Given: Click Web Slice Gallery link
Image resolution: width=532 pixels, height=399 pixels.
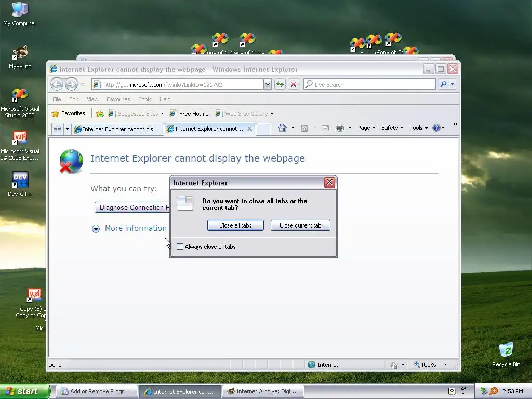Looking at the screenshot, I should (244, 114).
